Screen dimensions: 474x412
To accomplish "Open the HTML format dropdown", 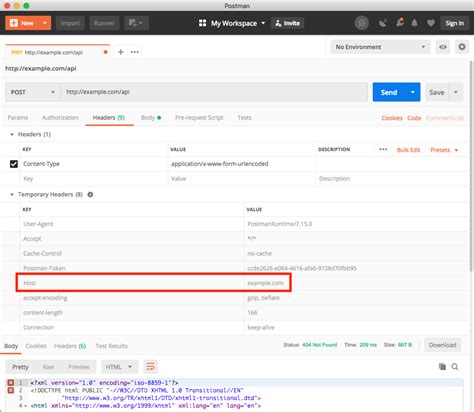I will pyautogui.click(x=119, y=367).
